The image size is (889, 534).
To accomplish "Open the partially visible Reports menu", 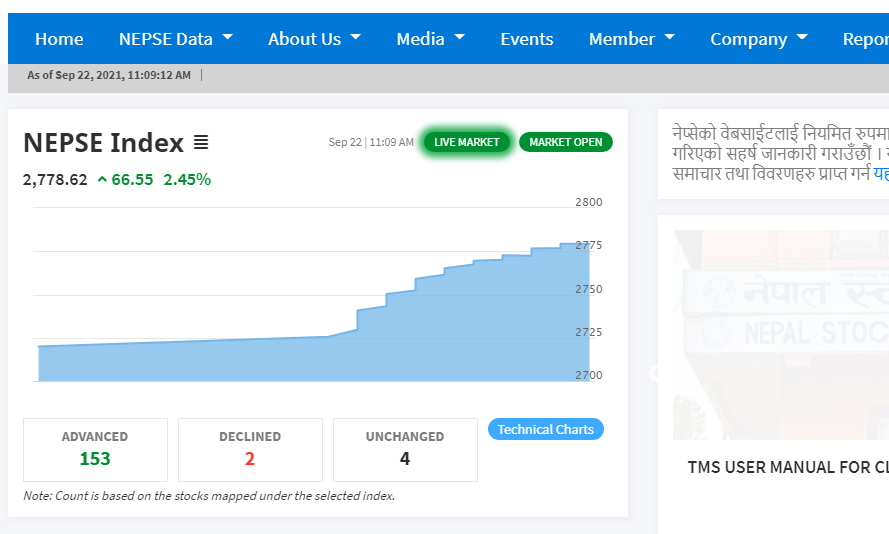I will coord(866,39).
